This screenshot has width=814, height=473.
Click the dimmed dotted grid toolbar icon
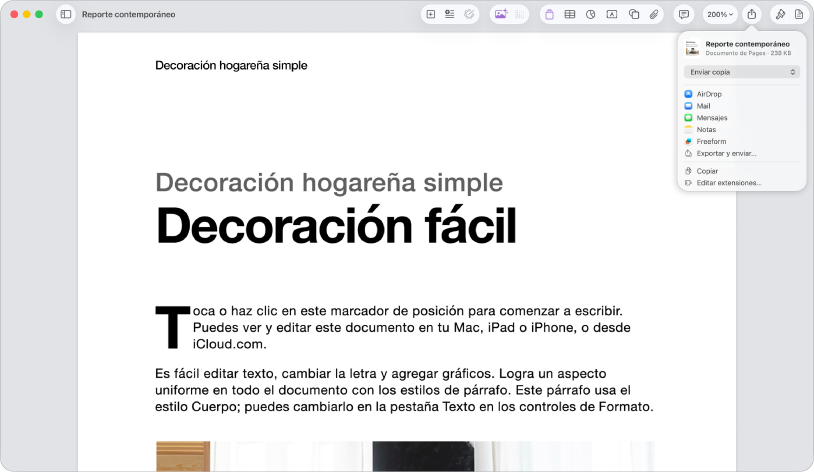tap(520, 15)
